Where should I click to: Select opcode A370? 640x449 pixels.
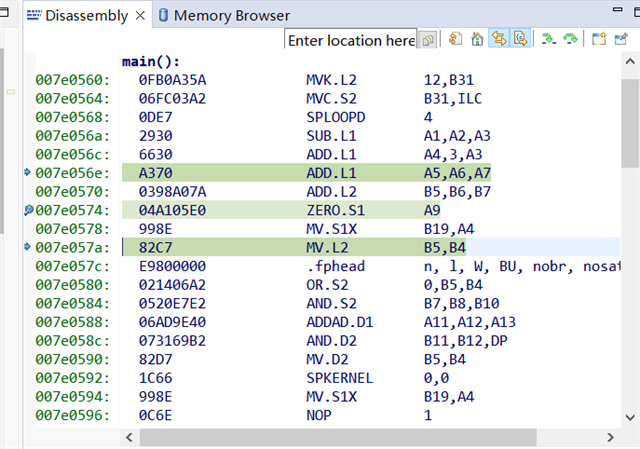[156, 173]
